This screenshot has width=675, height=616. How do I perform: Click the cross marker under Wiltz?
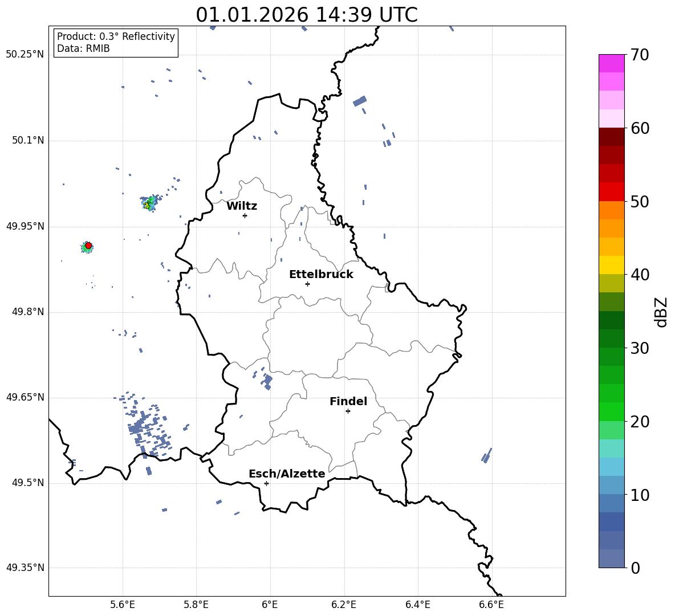click(x=245, y=215)
